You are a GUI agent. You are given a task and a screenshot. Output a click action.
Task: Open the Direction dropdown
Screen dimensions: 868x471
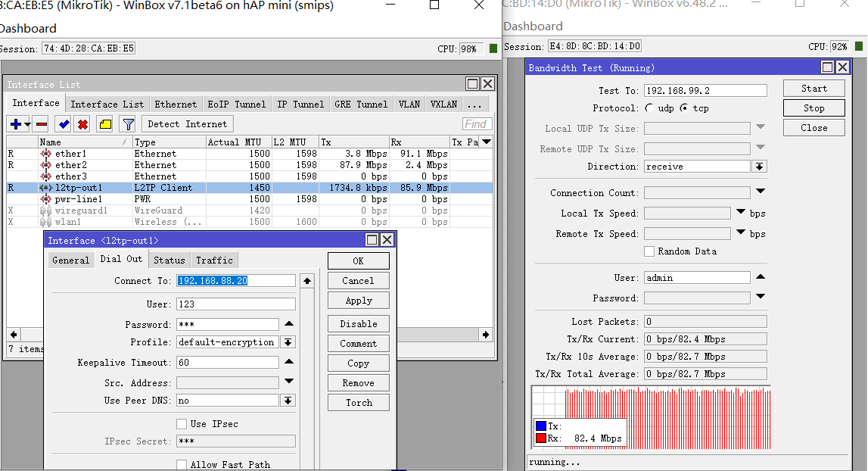(x=760, y=167)
